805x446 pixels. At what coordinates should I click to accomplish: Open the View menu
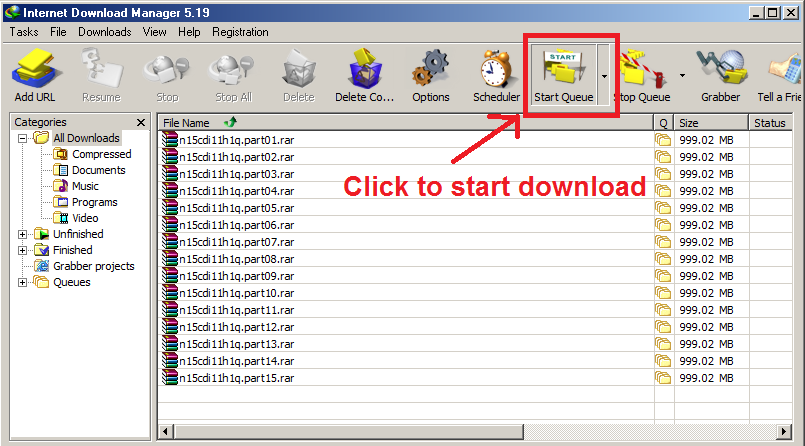coord(155,32)
